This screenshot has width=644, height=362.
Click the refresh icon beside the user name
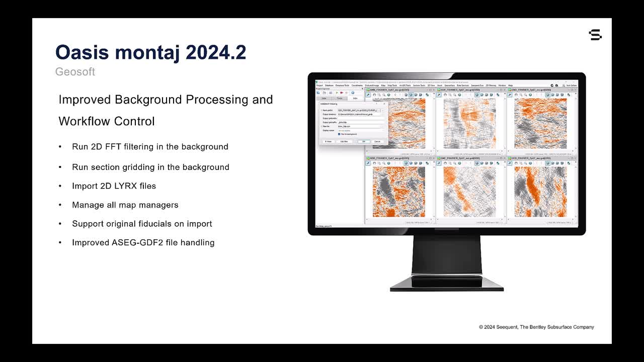click(552, 85)
